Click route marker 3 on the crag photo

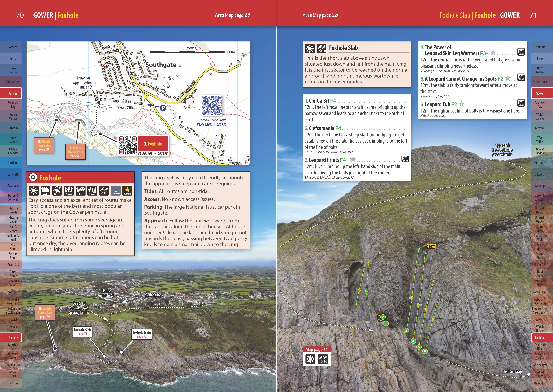point(406,331)
